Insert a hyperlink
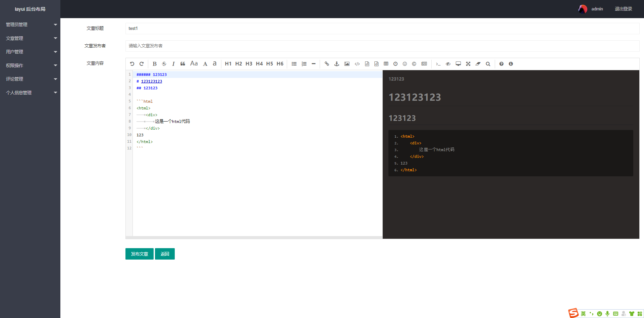 click(327, 64)
